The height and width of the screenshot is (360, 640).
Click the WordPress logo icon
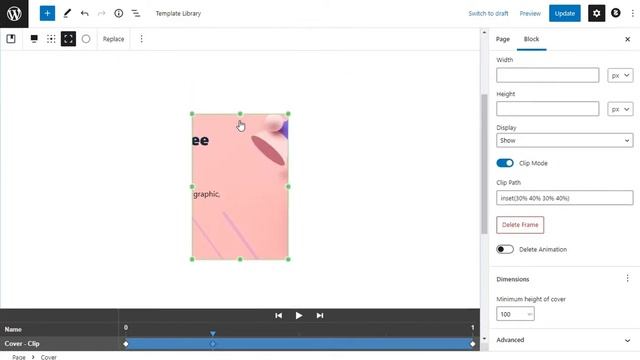pos(14,13)
